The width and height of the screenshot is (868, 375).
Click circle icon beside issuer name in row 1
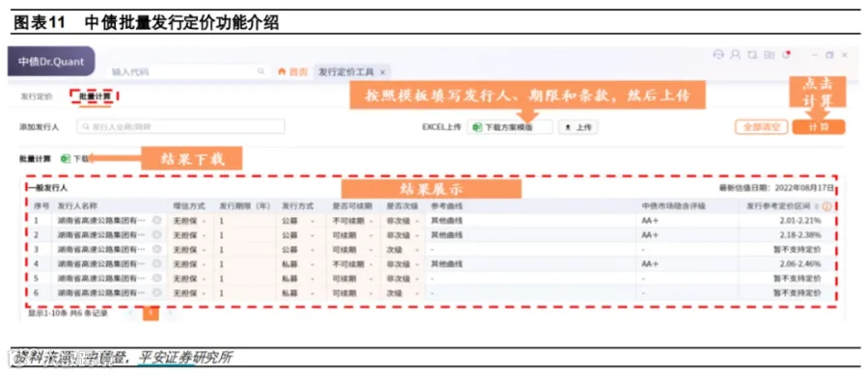coord(157,221)
